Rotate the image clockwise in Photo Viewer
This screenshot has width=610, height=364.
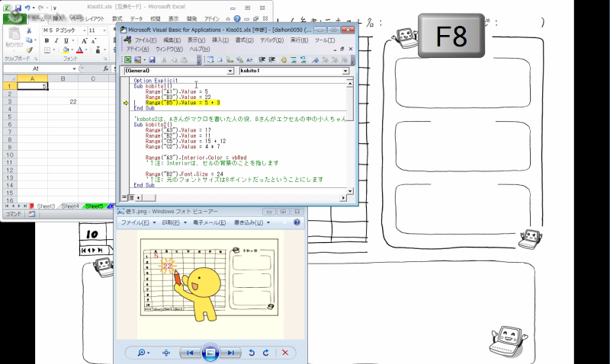tap(265, 353)
